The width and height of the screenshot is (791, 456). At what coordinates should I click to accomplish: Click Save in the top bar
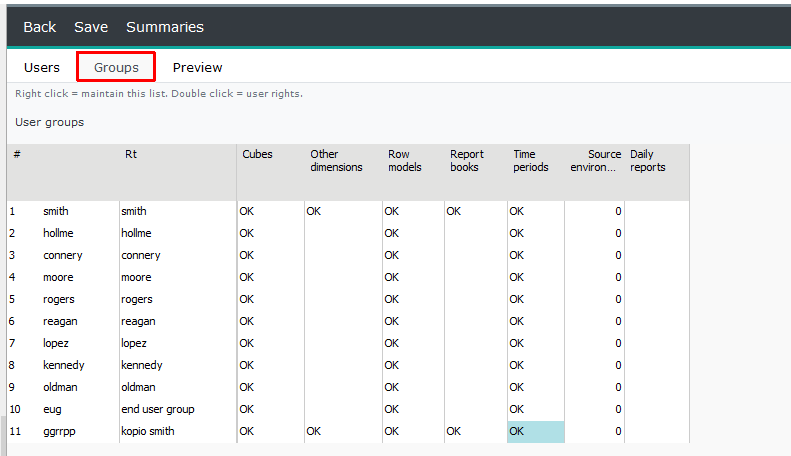tap(91, 27)
